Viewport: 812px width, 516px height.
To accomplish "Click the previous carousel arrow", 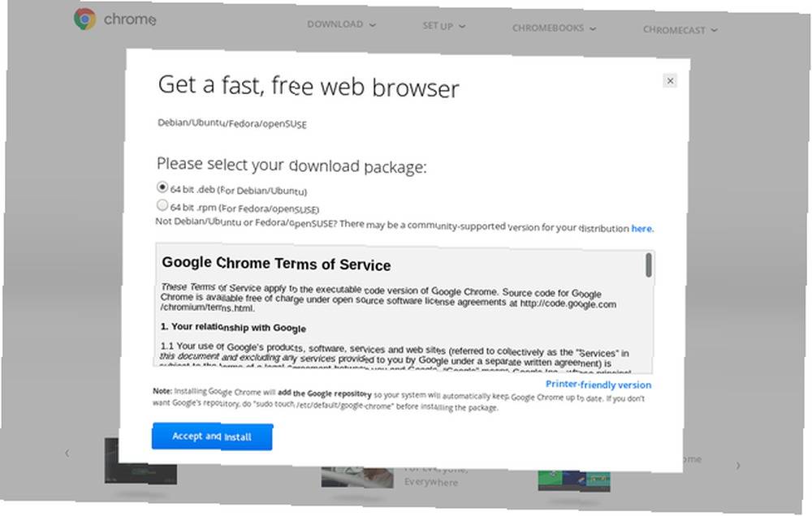I will [67, 453].
